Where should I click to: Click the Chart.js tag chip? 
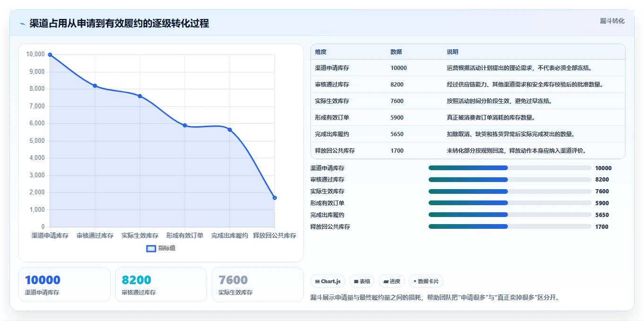pos(328,281)
